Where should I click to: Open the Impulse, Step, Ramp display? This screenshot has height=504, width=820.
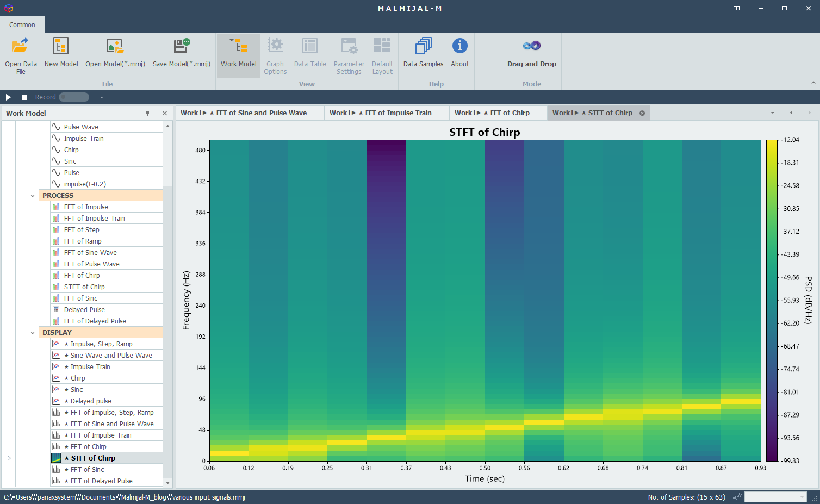[107, 344]
